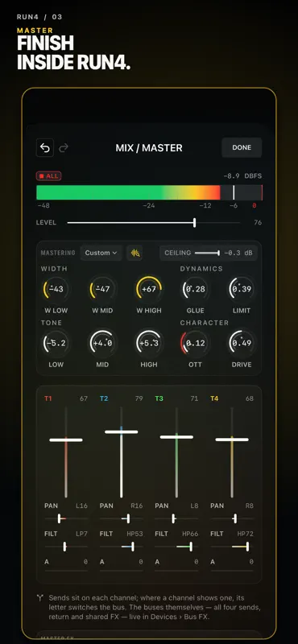Click the master output level meter bar
Image resolution: width=298 pixels, height=644 pixels.
(x=149, y=192)
